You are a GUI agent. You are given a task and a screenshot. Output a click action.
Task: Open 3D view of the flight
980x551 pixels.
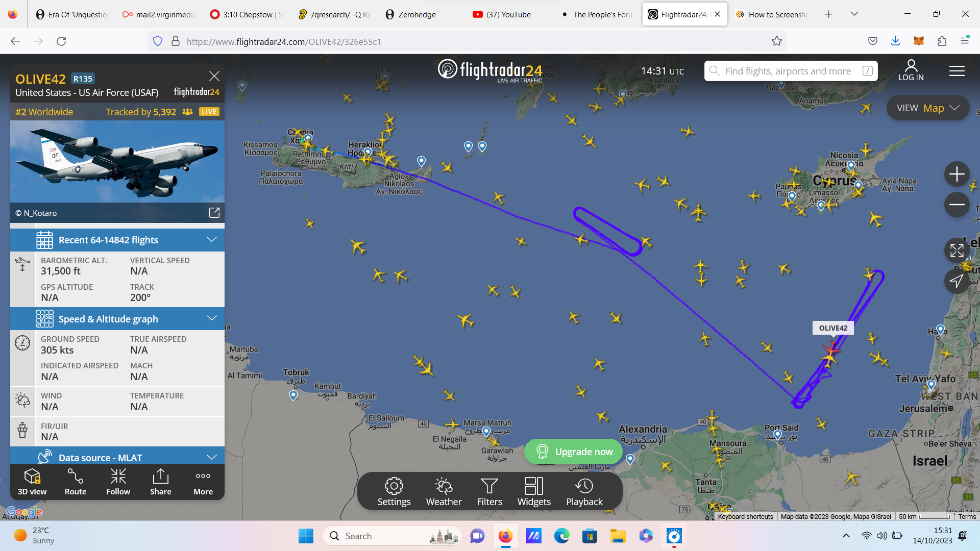[x=32, y=482]
